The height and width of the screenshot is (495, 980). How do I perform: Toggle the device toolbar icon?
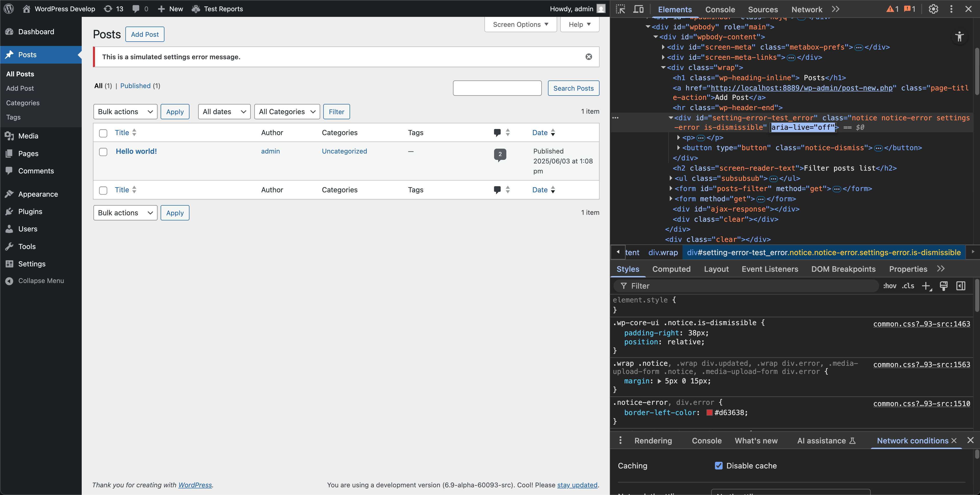[638, 9]
